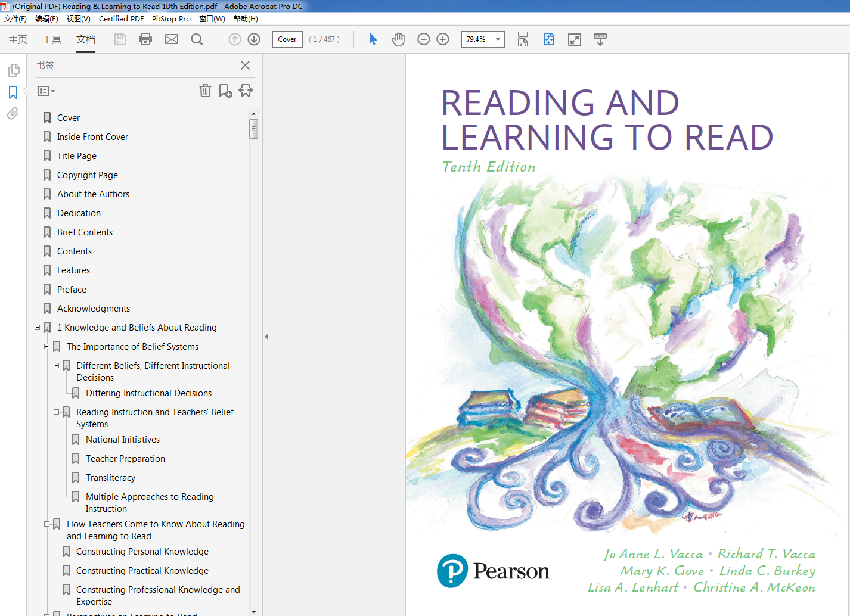The height and width of the screenshot is (616, 850).
Task: Open Copyright Page bookmark
Action: tap(88, 175)
